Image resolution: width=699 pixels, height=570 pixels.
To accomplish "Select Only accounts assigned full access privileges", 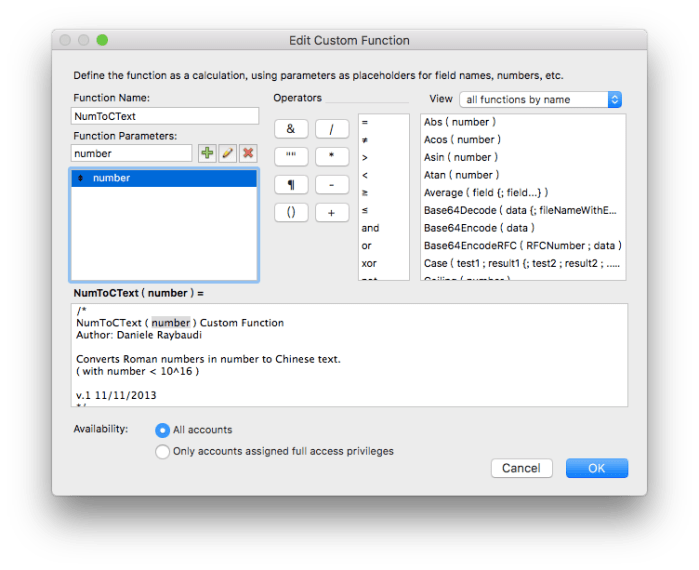I will 163,452.
